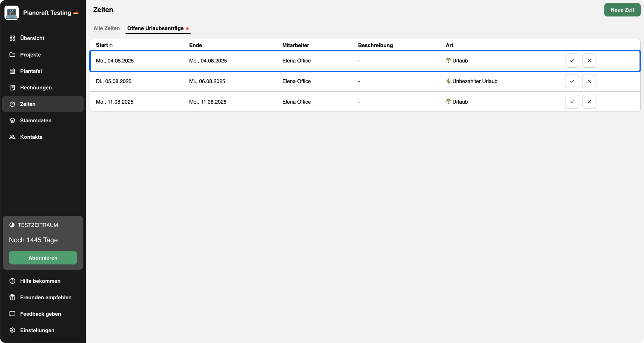
Task: Click the palm tree icon in 11.08.2025 row
Action: pyautogui.click(x=448, y=101)
